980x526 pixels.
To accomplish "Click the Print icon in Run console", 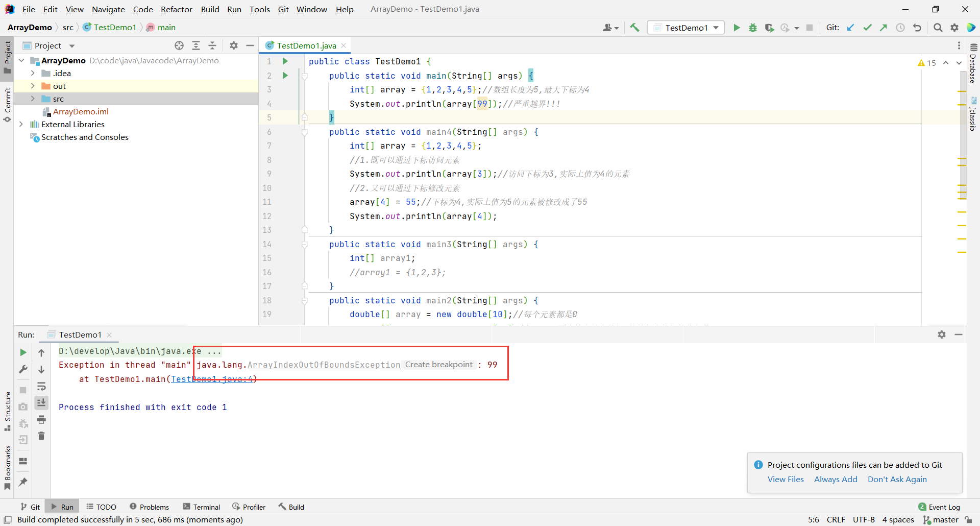I will point(41,420).
